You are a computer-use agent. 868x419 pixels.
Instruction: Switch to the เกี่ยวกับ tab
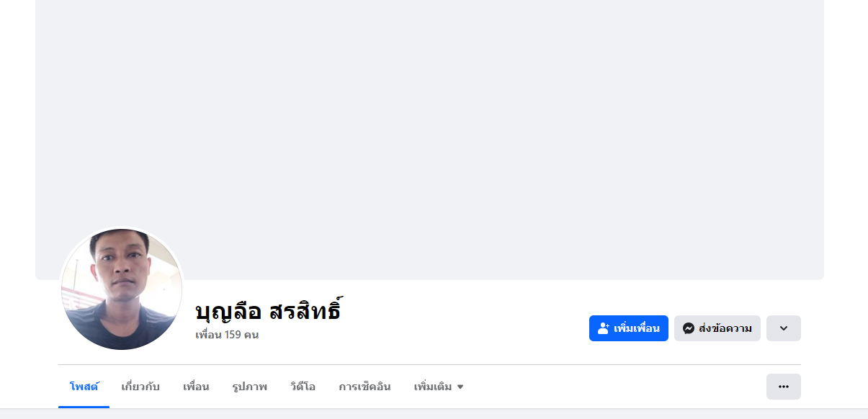pyautogui.click(x=140, y=387)
